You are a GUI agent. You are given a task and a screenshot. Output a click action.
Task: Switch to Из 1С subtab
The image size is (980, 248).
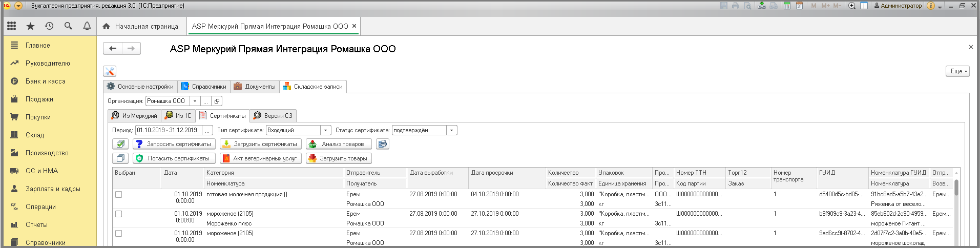click(178, 116)
